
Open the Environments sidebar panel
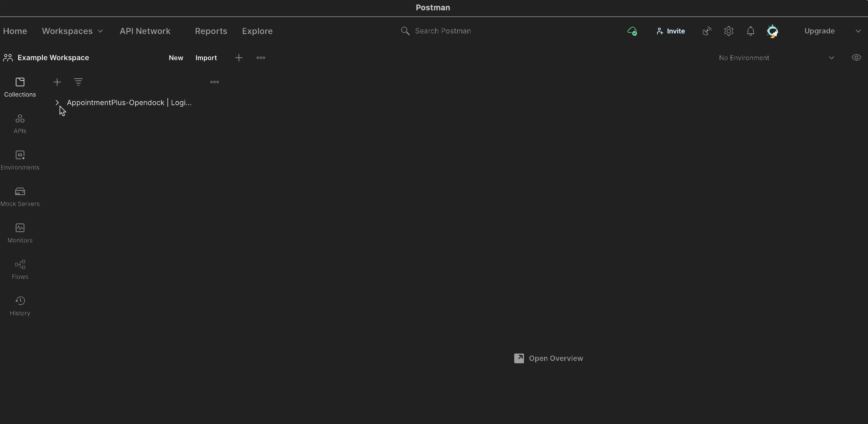[20, 161]
